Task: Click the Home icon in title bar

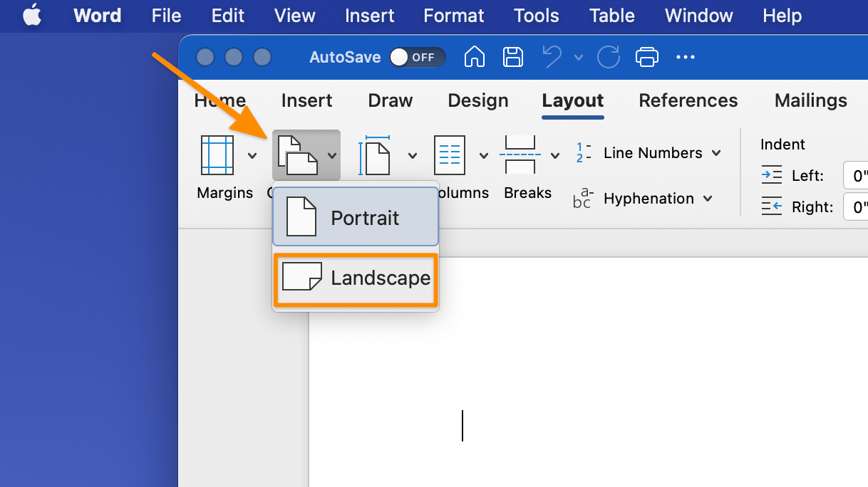Action: [x=475, y=57]
